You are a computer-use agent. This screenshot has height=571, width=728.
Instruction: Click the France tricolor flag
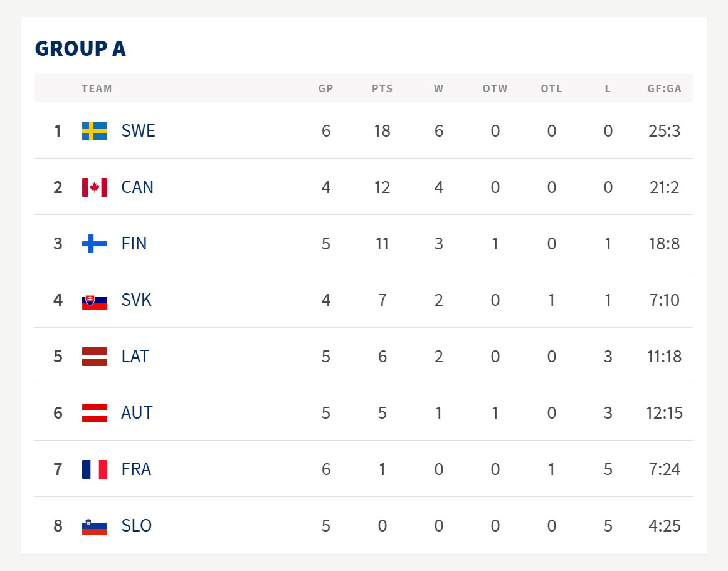tap(95, 469)
